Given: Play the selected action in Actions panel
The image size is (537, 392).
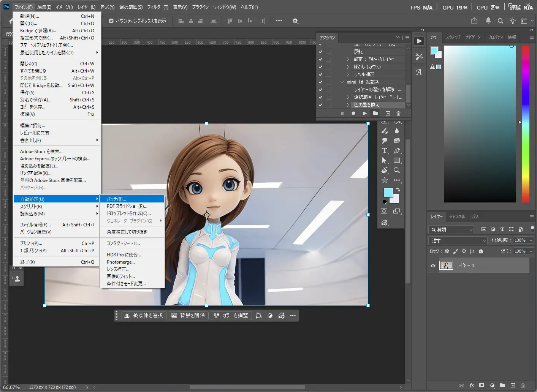Looking at the screenshot, I should pos(365,114).
